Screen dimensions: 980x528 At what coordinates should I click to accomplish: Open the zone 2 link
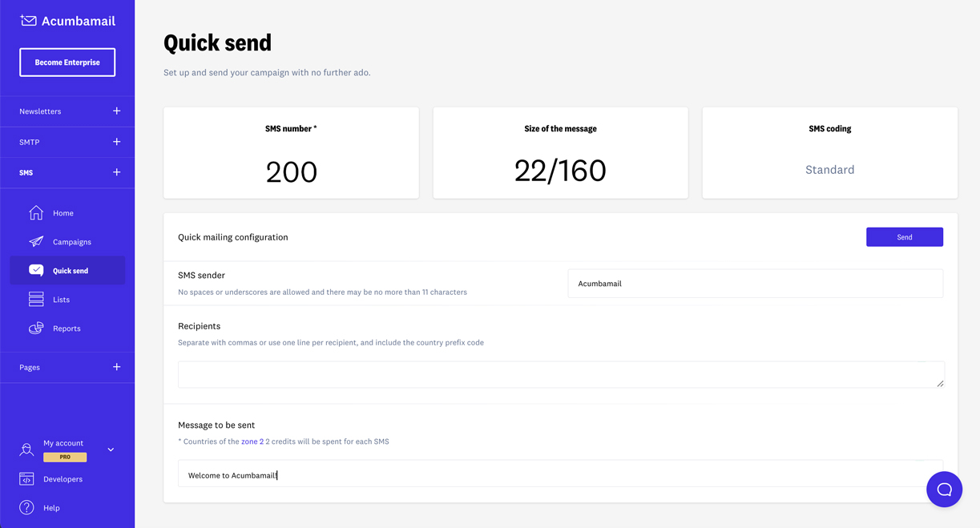(252, 441)
